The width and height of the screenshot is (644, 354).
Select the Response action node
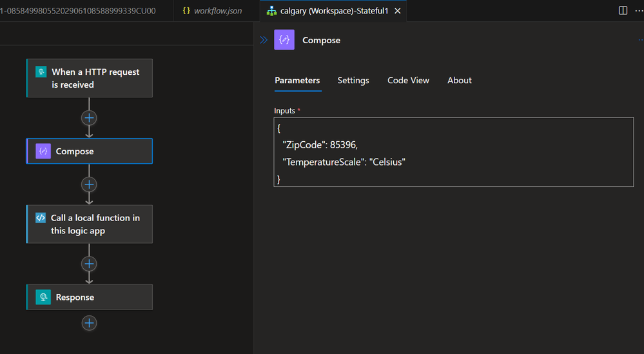pyautogui.click(x=89, y=297)
